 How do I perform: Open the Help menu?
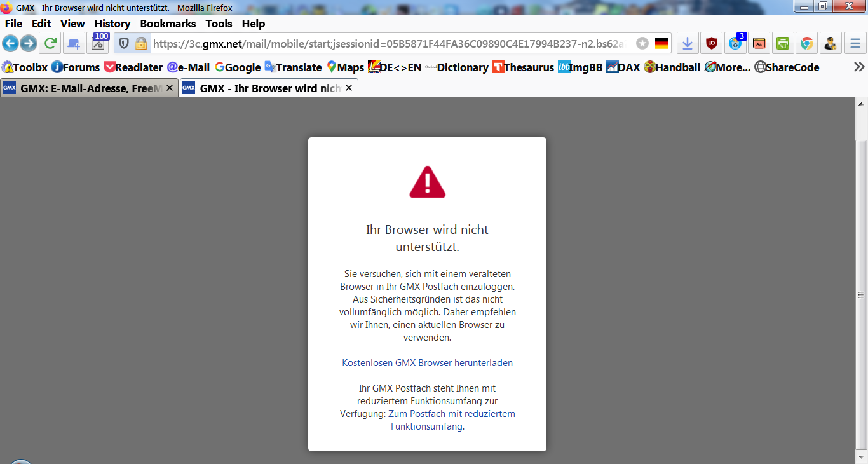coord(253,24)
